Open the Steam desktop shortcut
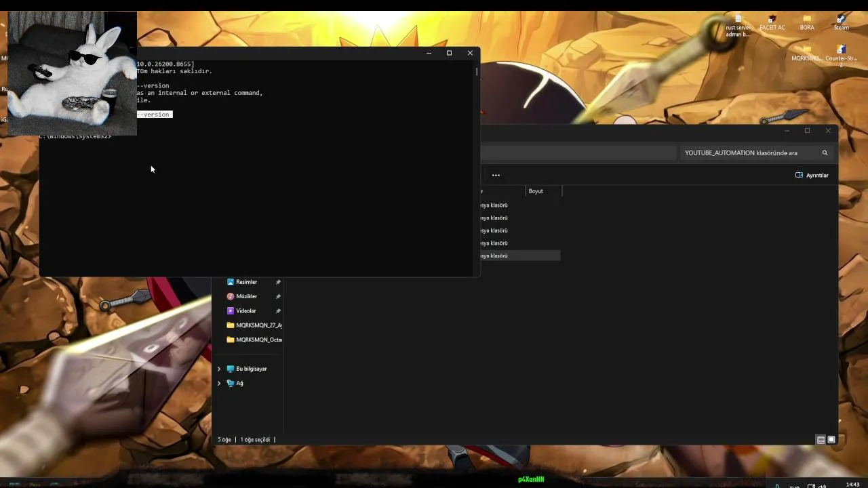 point(841,22)
